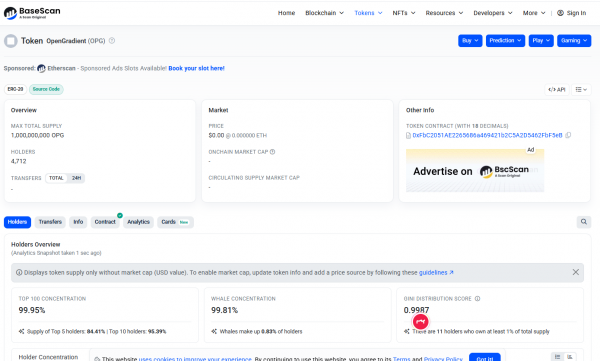This screenshot has height=361, width=600.
Task: Open 'uses cookies to improve your experience' link
Action: (x=195, y=359)
